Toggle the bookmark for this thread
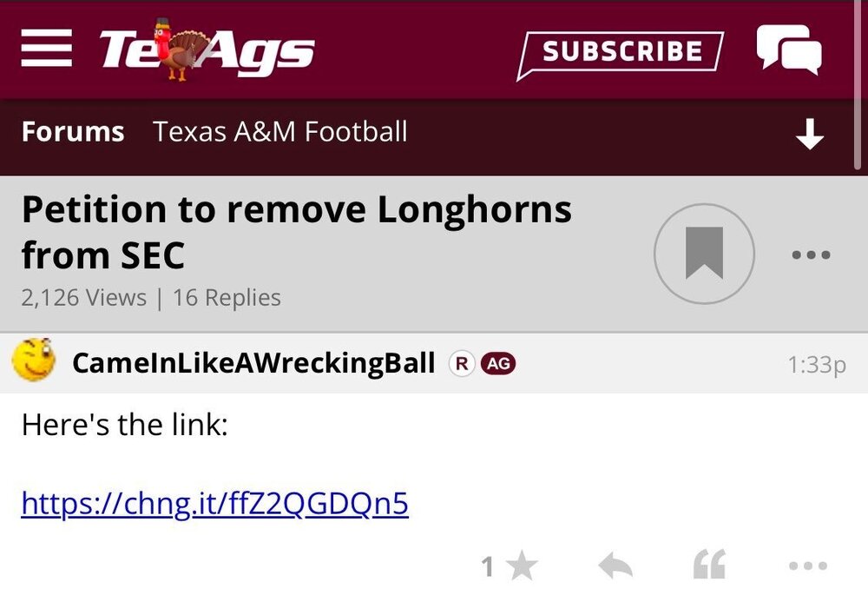This screenshot has width=868, height=608. 704,254
